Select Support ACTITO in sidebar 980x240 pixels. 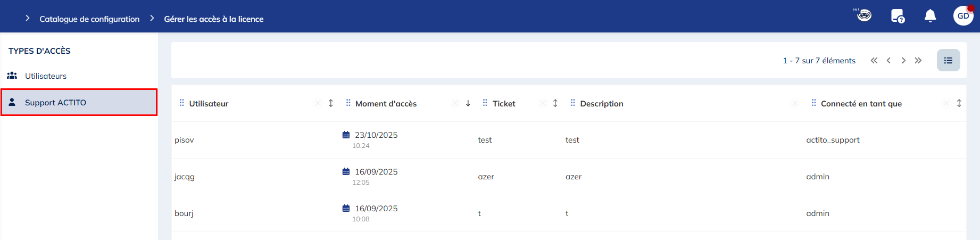55,103
